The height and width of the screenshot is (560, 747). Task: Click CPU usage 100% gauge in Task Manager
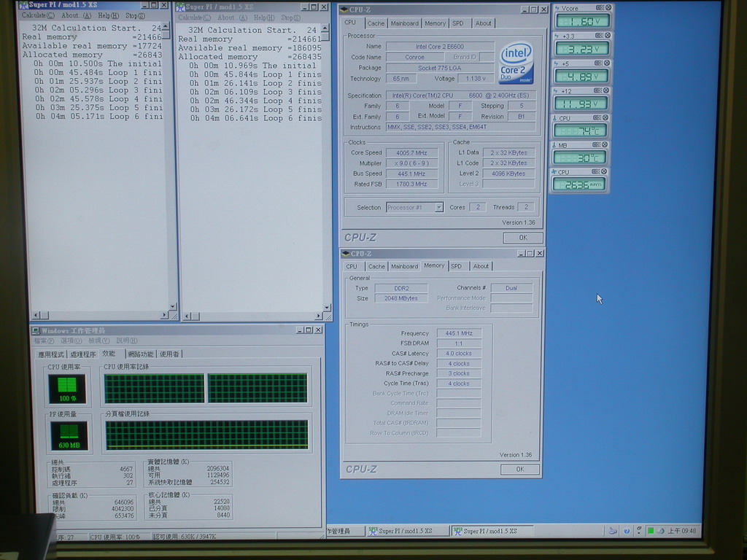point(67,389)
